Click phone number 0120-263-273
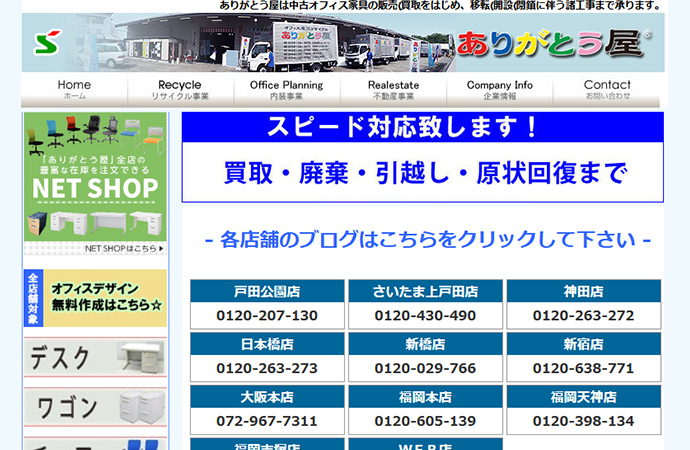 click(x=267, y=368)
